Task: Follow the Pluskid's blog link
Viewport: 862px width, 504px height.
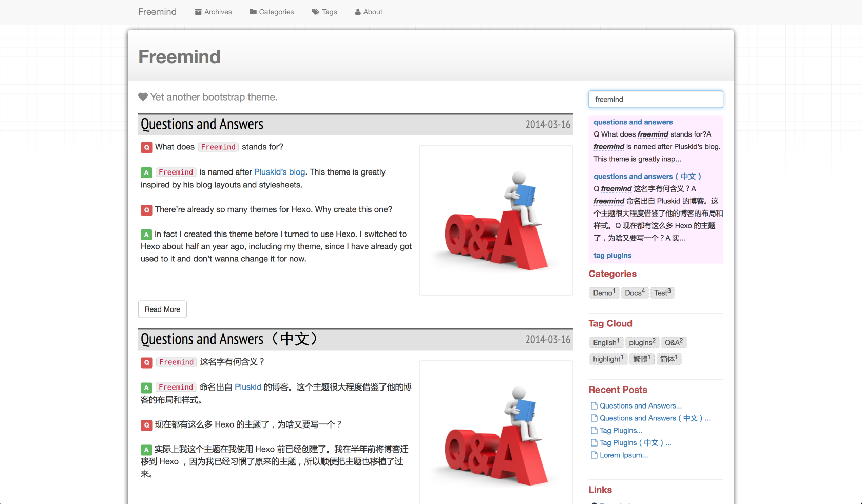Action: pos(280,172)
